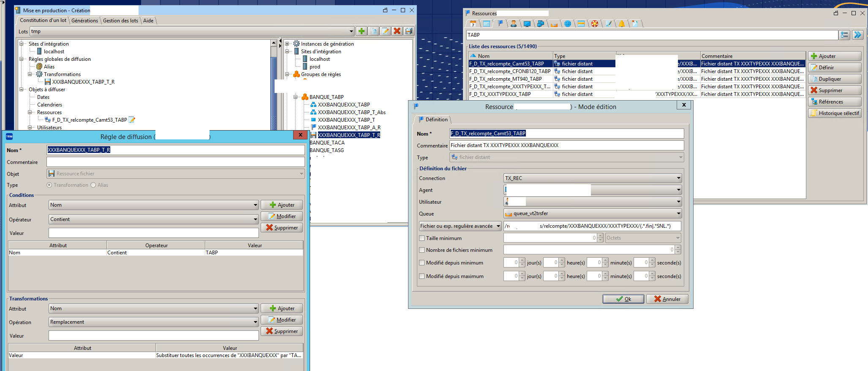
Task: Click the Valeur field in Conditions
Action: click(154, 233)
